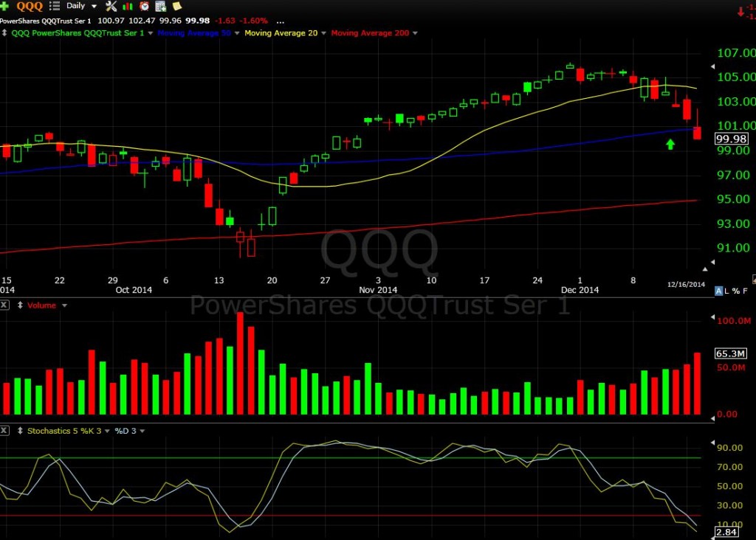
Task: Click the tallest red volume bar
Action: (240, 363)
